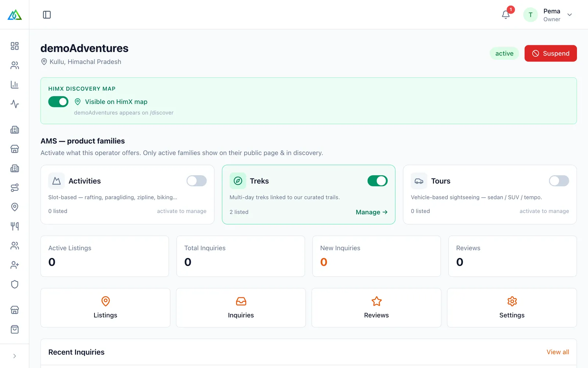Click the Active Listings stat card
The image size is (588, 368).
[105, 256]
